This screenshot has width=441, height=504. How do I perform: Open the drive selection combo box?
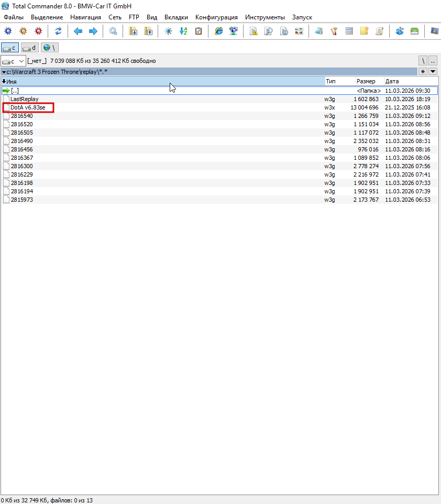pos(13,61)
